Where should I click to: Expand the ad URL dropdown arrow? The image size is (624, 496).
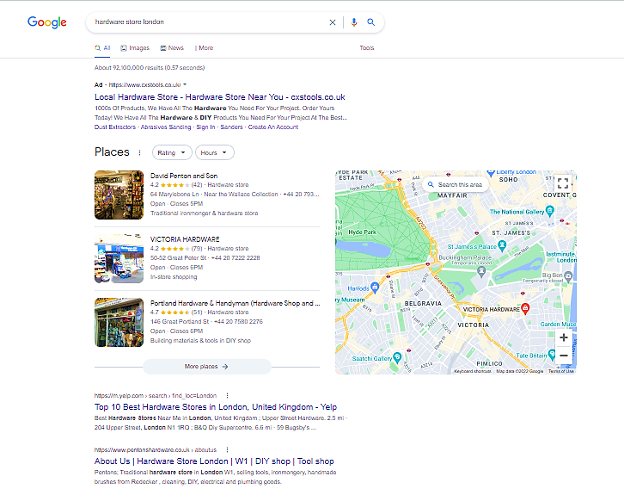pyautogui.click(x=185, y=84)
